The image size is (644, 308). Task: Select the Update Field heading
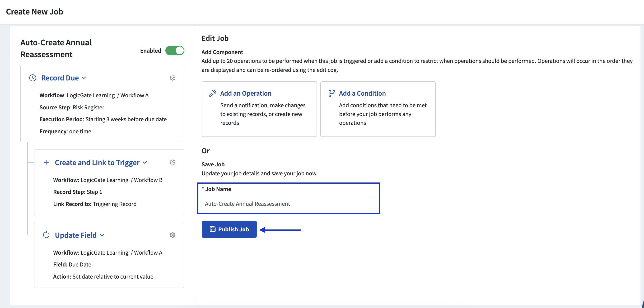[76, 235]
